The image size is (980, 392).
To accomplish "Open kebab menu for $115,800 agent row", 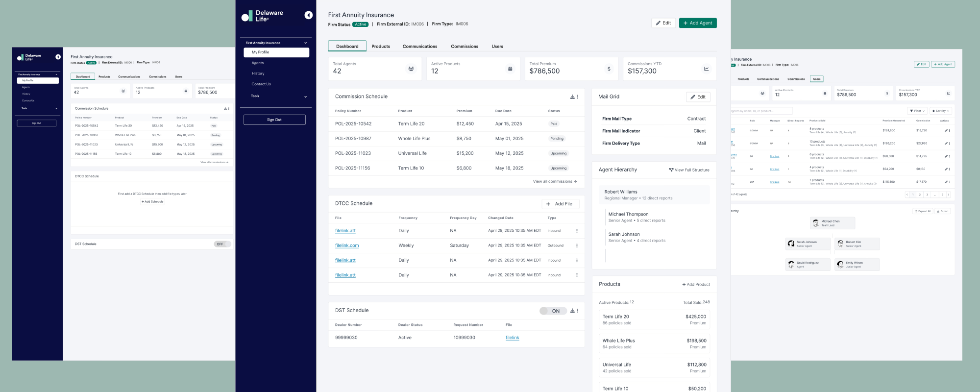I will click(950, 182).
